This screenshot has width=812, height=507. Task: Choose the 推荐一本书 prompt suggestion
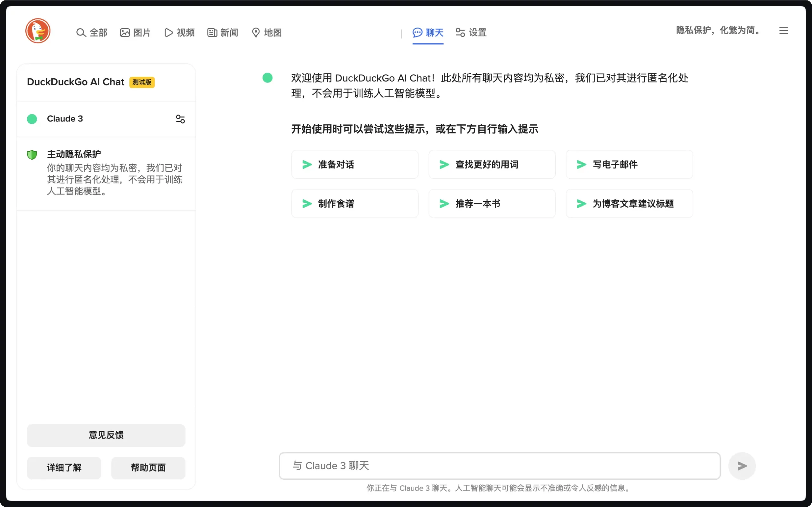492,204
